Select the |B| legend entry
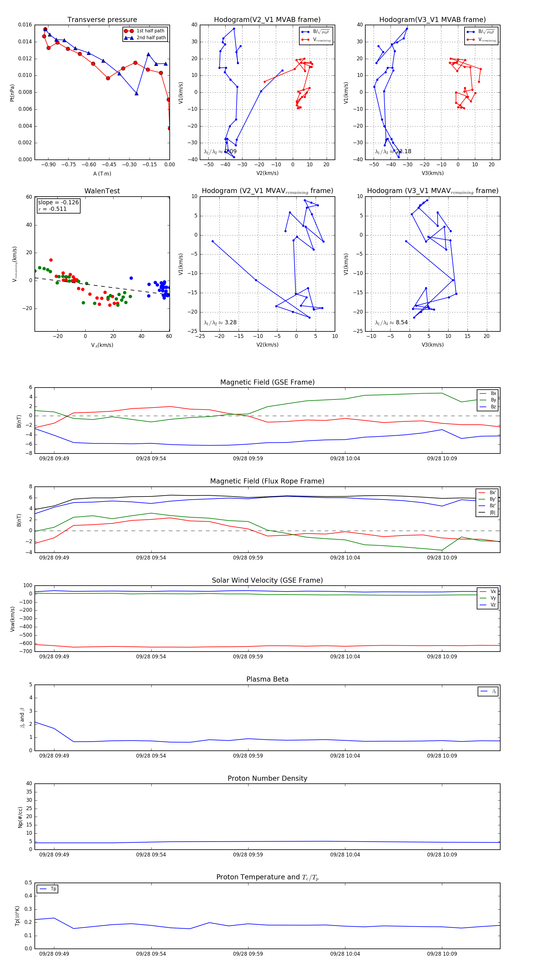The width and height of the screenshot is (535, 980). point(487,513)
